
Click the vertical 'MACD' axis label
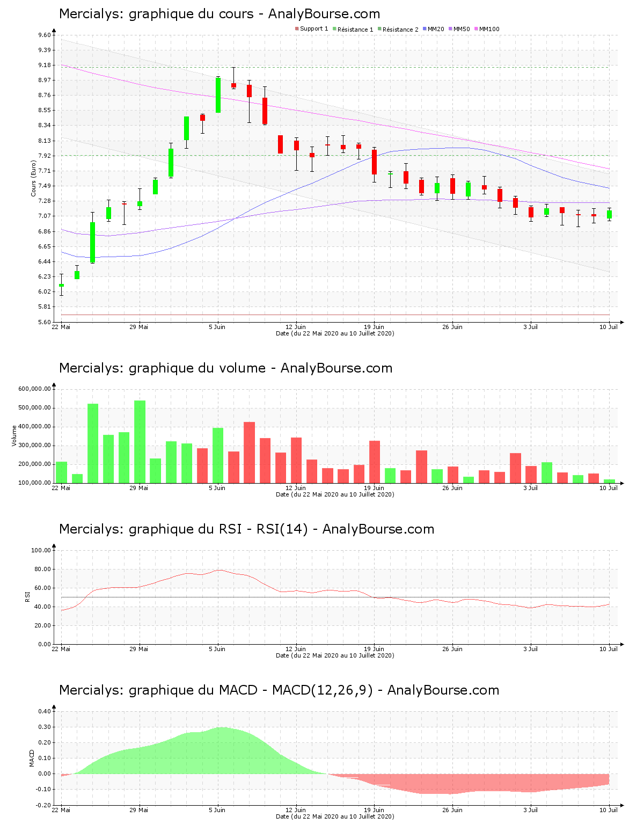(x=32, y=758)
